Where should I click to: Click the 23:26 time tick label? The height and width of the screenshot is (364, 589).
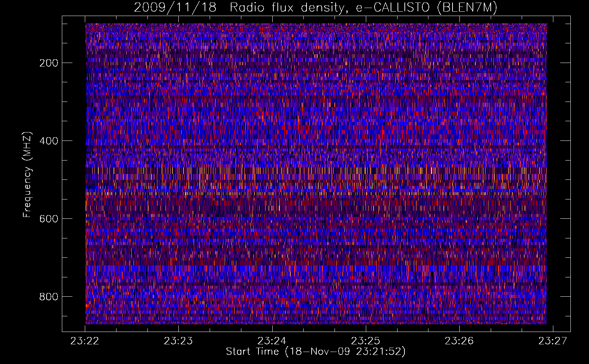(459, 341)
